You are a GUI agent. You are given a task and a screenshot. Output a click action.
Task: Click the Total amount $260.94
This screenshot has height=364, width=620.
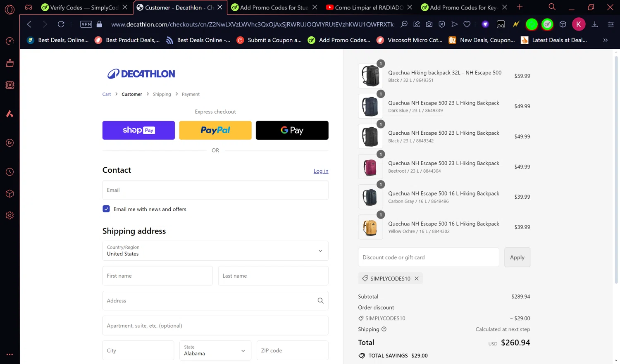(515, 343)
